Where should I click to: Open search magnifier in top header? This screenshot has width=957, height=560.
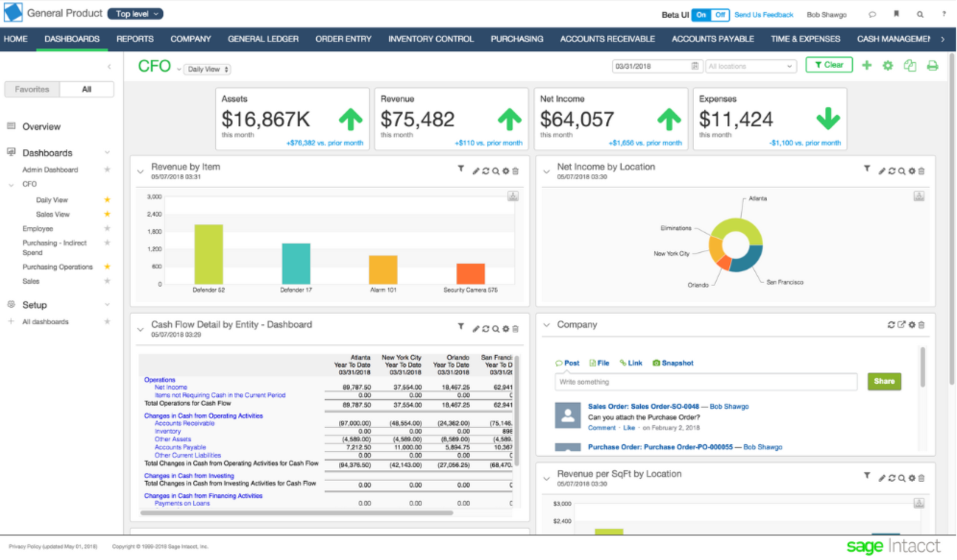point(920,14)
